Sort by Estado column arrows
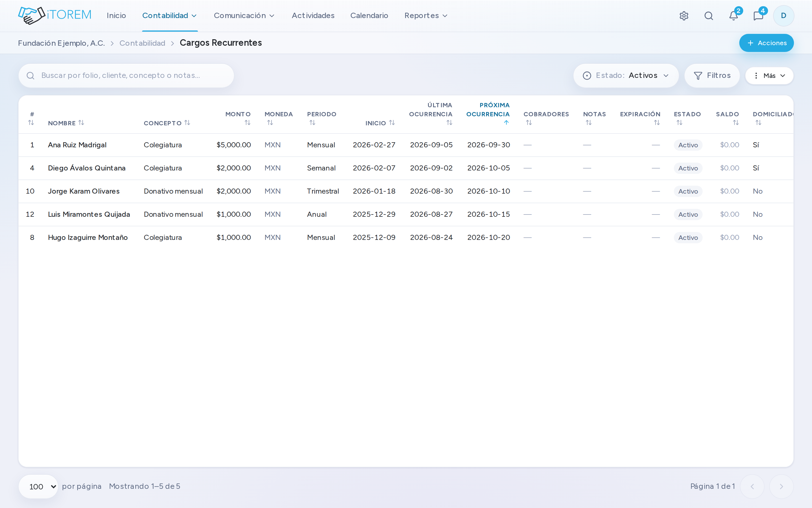Image resolution: width=812 pixels, height=508 pixels. [679, 123]
